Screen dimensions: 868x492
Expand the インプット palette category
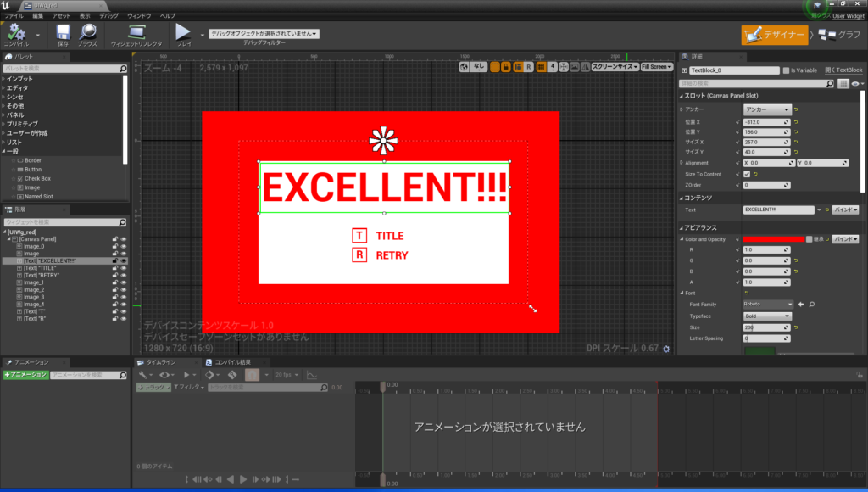20,79
